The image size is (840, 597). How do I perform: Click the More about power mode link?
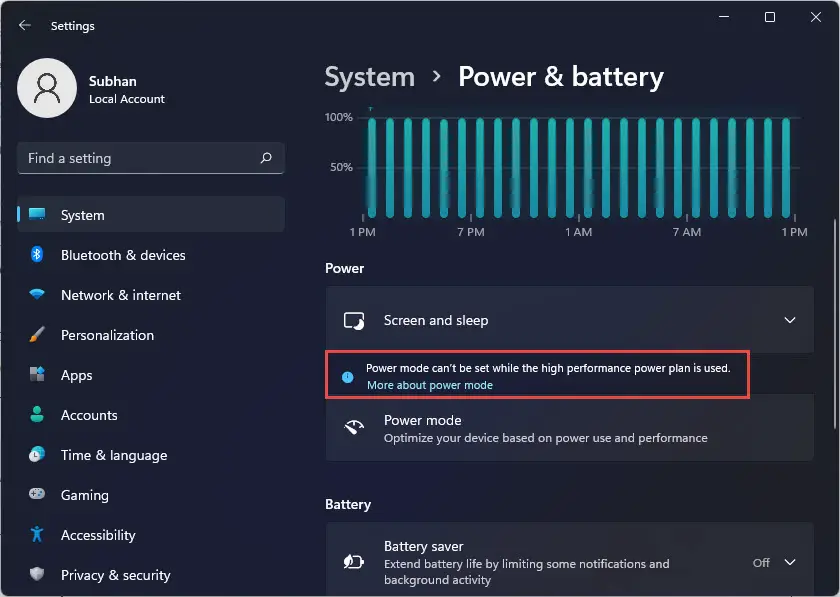pos(430,385)
